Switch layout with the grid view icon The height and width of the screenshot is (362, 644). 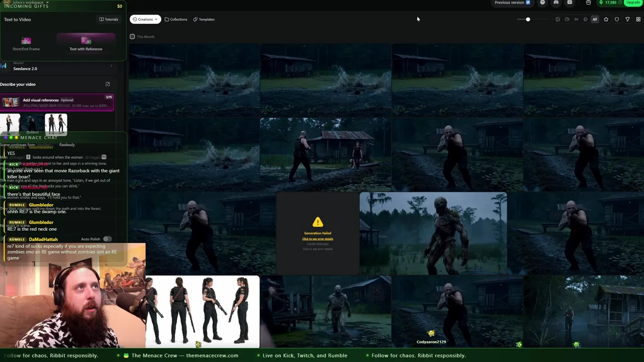point(638,19)
